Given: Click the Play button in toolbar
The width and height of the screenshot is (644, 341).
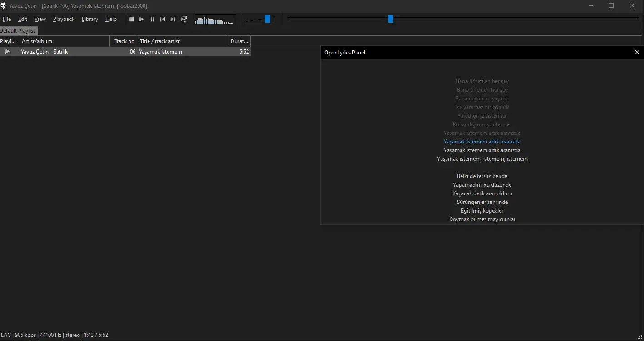Looking at the screenshot, I should [x=142, y=19].
